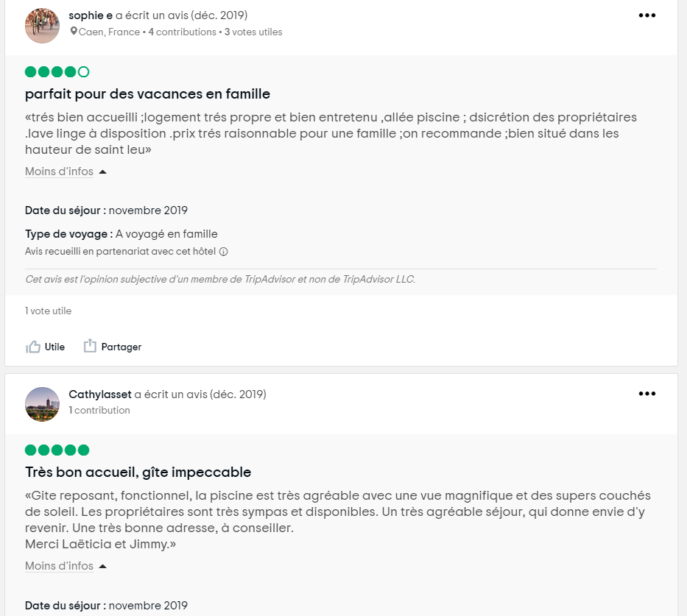Open review title 'parfait pour des vacances en famille'
687x616 pixels.
click(x=147, y=94)
